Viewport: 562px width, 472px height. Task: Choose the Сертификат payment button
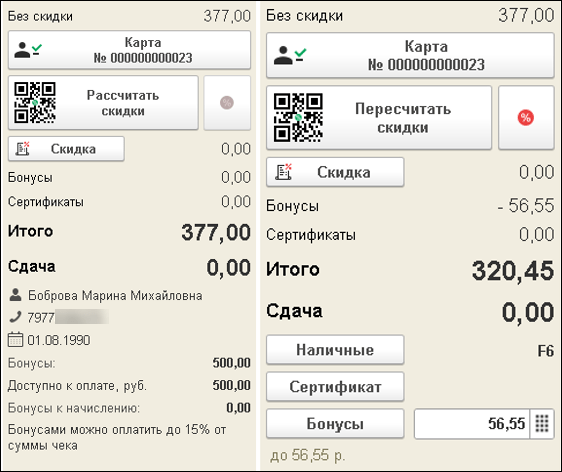(335, 387)
